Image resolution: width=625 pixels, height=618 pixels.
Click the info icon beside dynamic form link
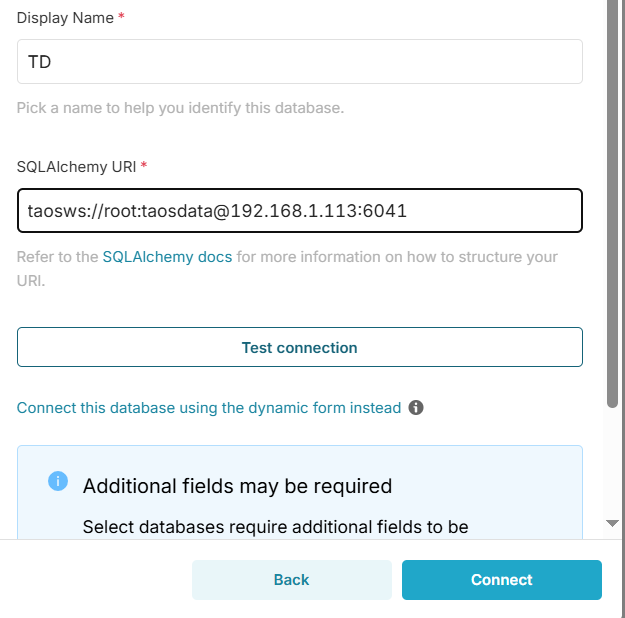416,408
